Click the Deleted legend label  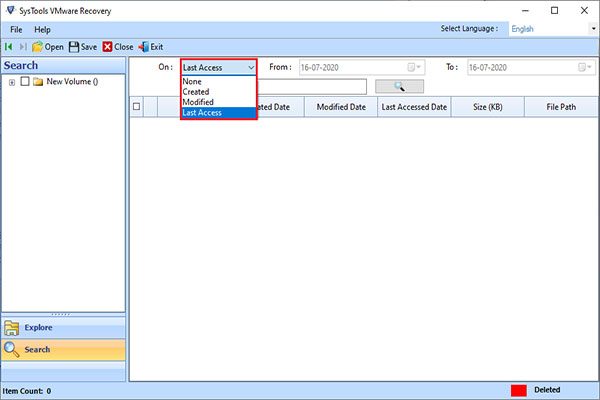tap(547, 390)
